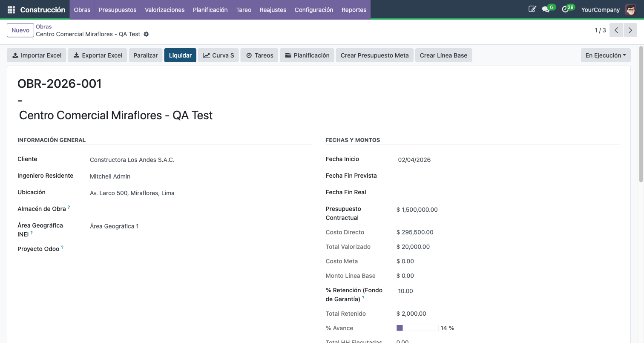Click the Liquidar button
Viewport: 644px width, 343px height.
(180, 55)
